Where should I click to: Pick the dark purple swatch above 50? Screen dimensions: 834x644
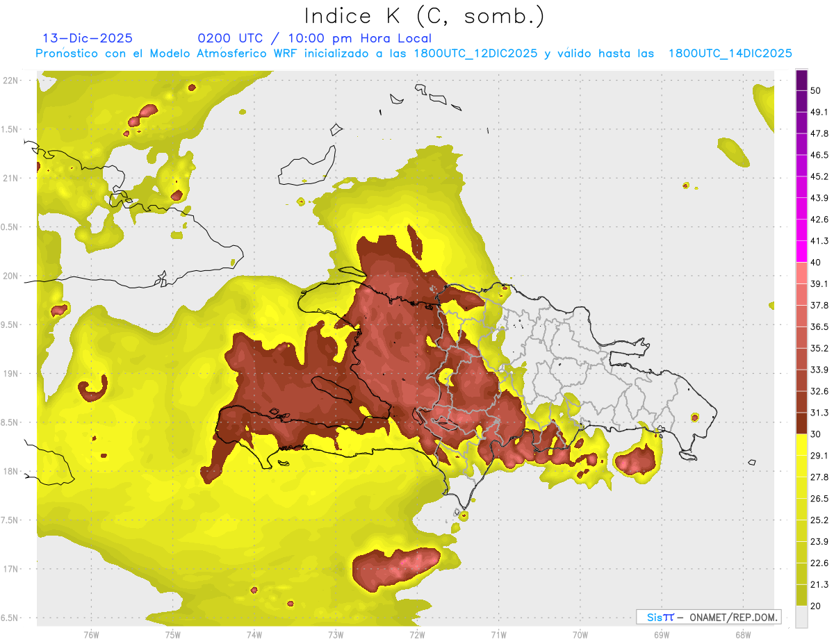(802, 80)
